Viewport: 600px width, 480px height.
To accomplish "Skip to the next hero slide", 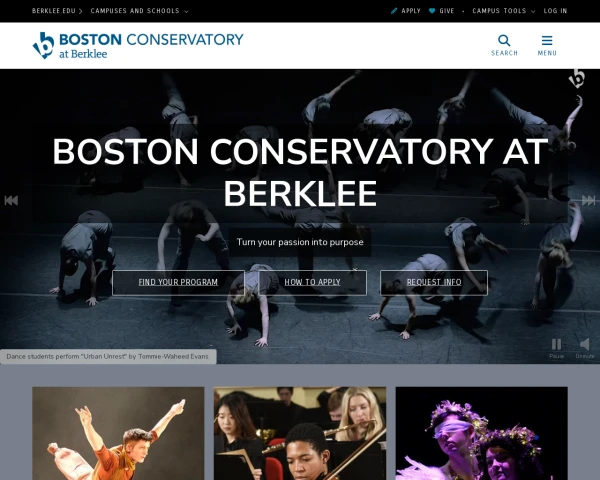I will tap(589, 200).
